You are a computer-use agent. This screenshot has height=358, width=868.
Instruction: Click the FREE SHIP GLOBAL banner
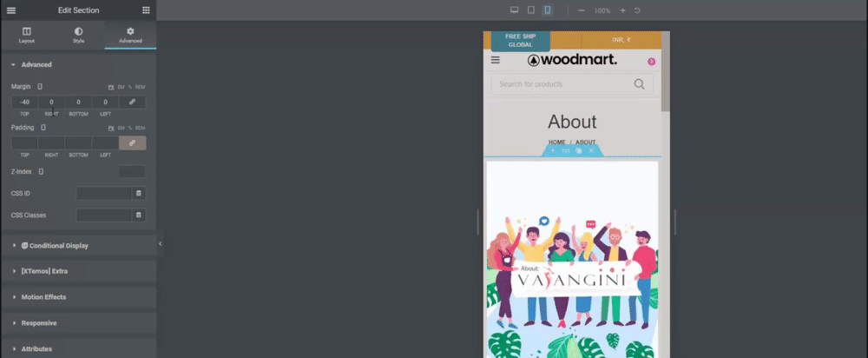(520, 41)
